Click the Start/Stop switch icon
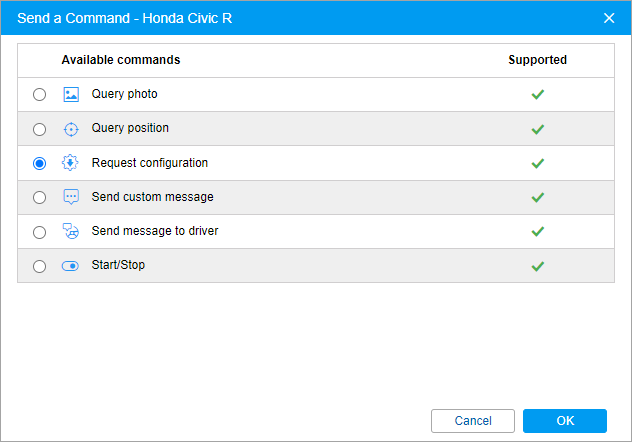 click(70, 266)
